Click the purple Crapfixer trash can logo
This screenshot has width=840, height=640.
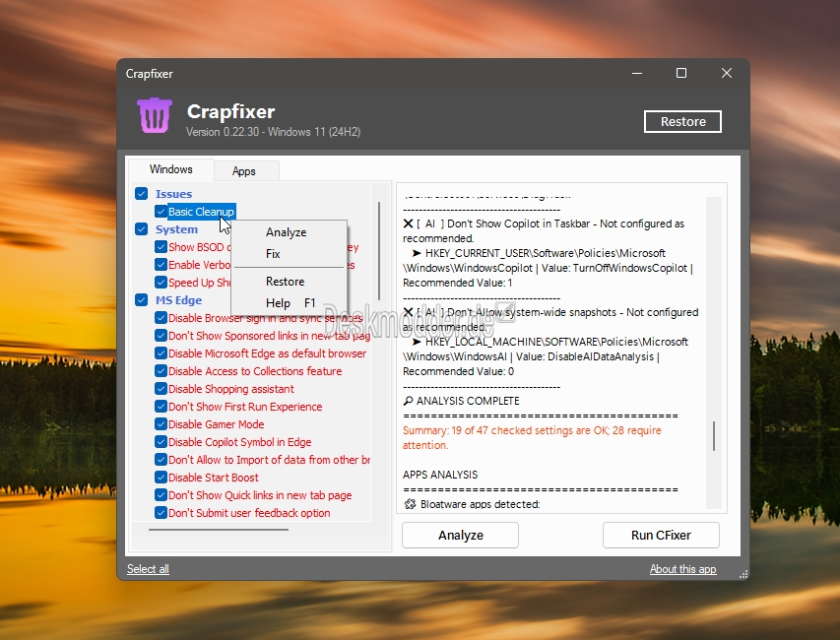pos(155,115)
